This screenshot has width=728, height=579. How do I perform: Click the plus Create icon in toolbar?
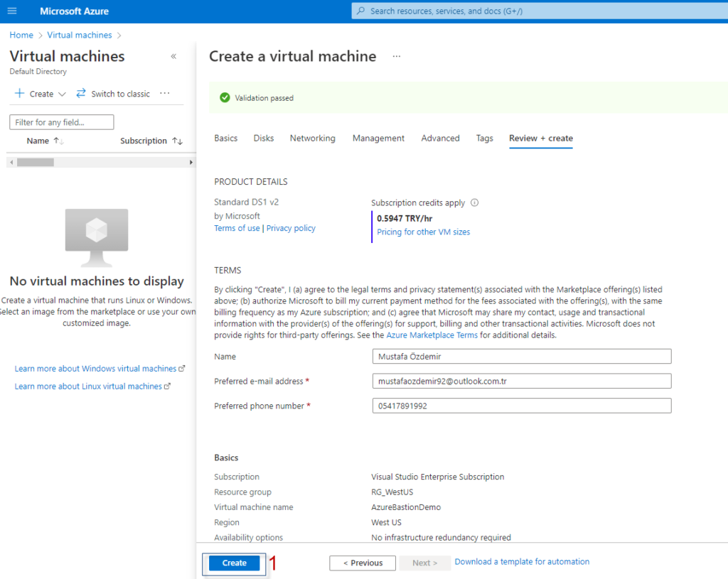[19, 93]
